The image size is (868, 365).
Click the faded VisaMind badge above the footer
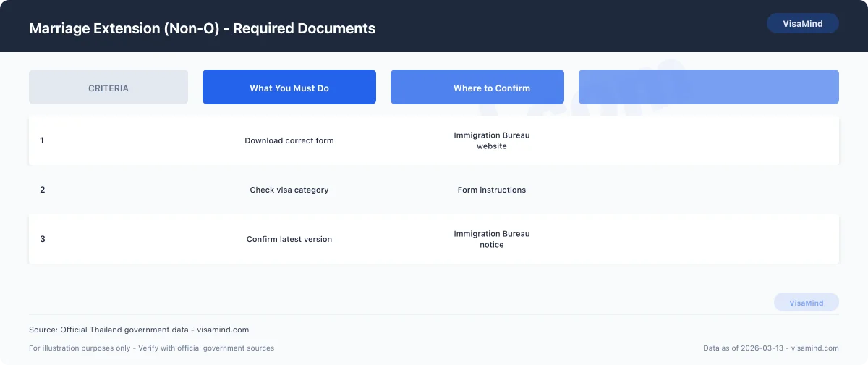click(806, 303)
